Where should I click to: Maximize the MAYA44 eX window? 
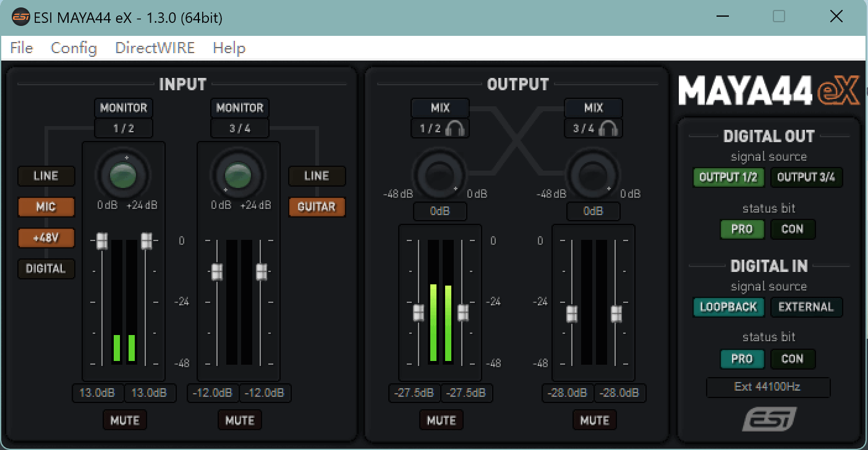(779, 17)
